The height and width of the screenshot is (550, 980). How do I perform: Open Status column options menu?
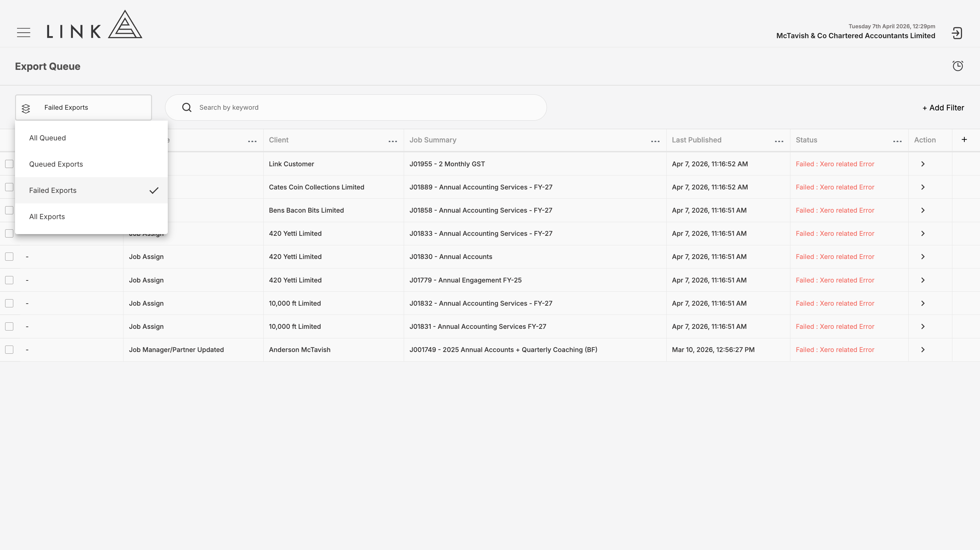click(897, 141)
